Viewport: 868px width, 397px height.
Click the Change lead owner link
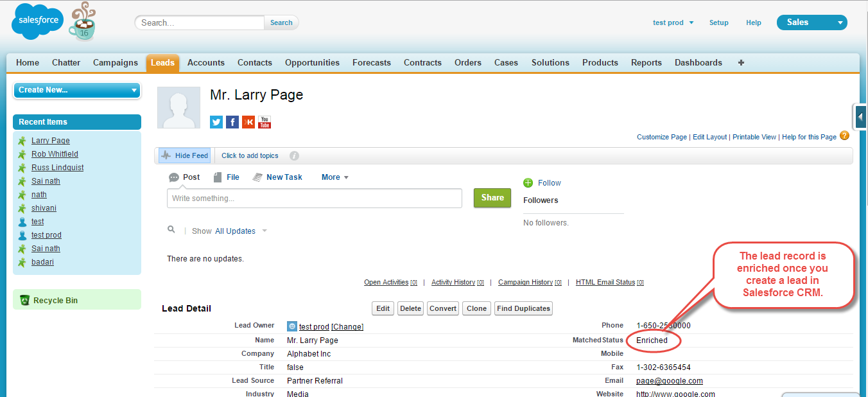(x=347, y=327)
